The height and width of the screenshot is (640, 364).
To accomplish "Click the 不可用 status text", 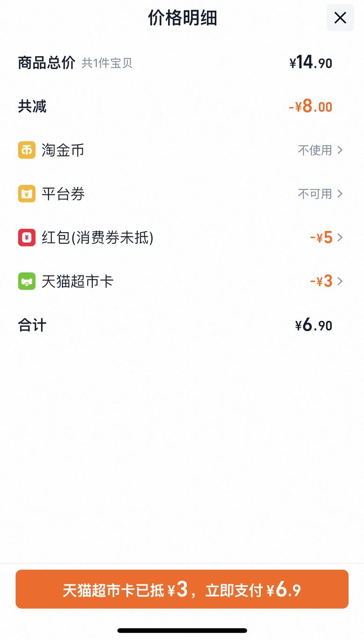I will click(x=315, y=194).
